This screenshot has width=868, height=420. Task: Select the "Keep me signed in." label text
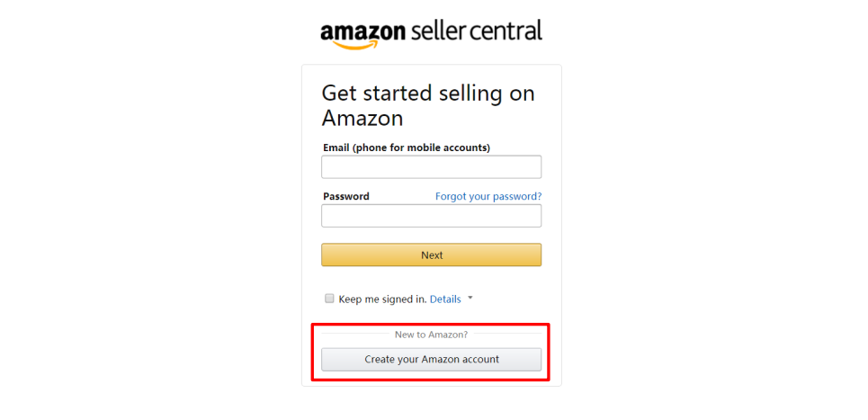tap(382, 299)
